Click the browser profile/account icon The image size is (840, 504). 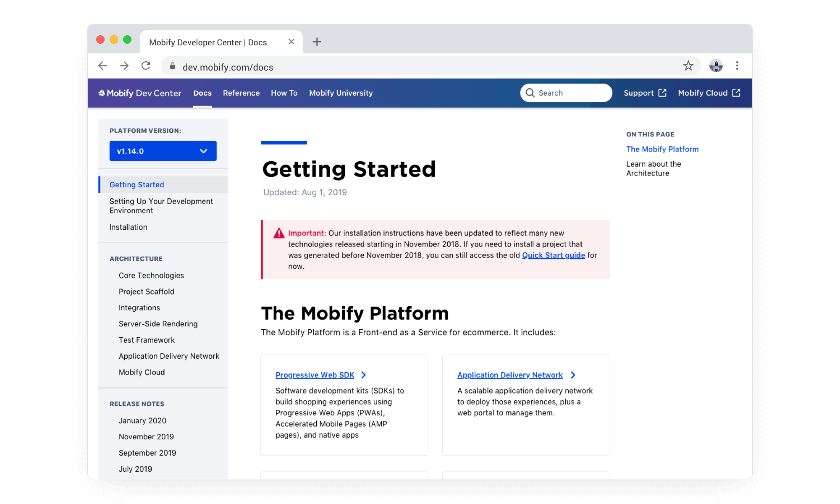tap(716, 66)
